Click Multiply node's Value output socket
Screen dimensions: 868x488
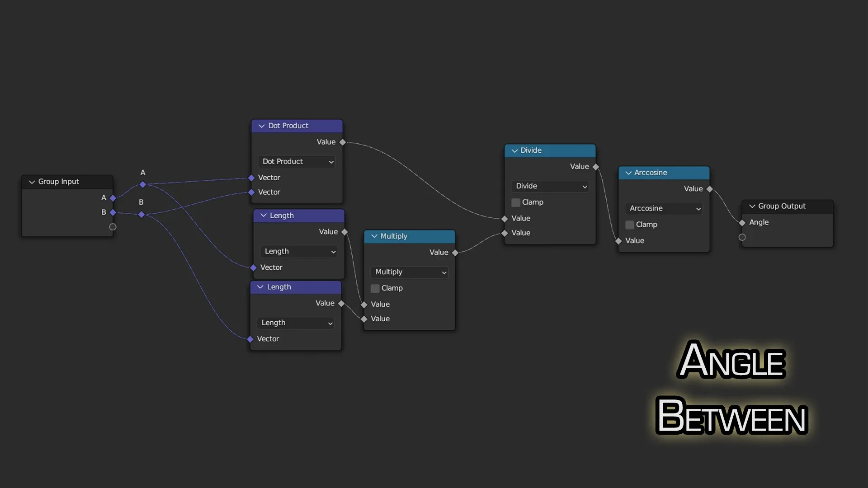455,253
